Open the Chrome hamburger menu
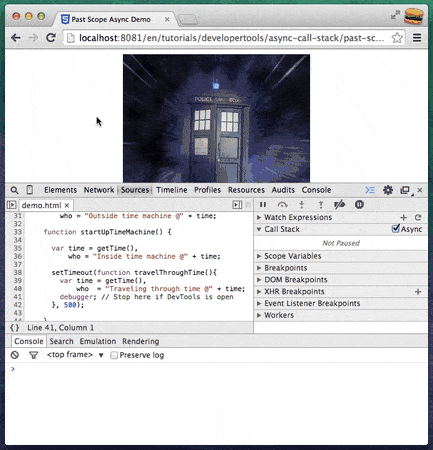This screenshot has height=450, width=433. point(417,38)
